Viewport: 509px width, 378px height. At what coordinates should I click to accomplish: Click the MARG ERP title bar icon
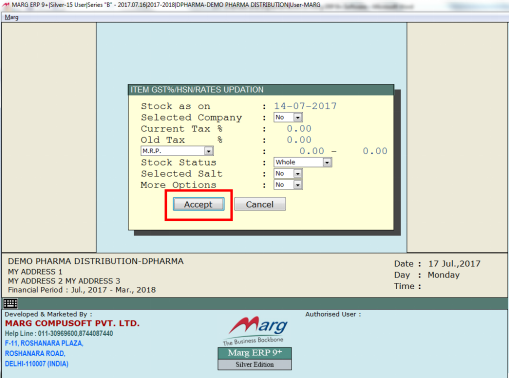point(6,5)
